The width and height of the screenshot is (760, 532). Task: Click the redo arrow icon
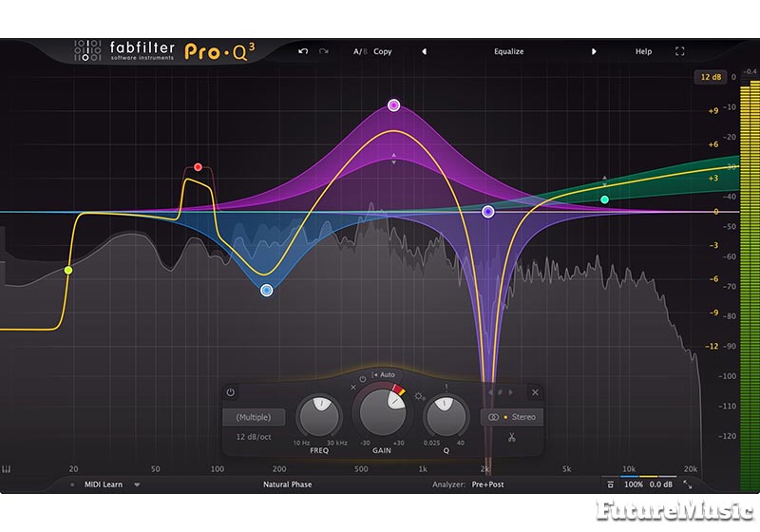(x=324, y=51)
